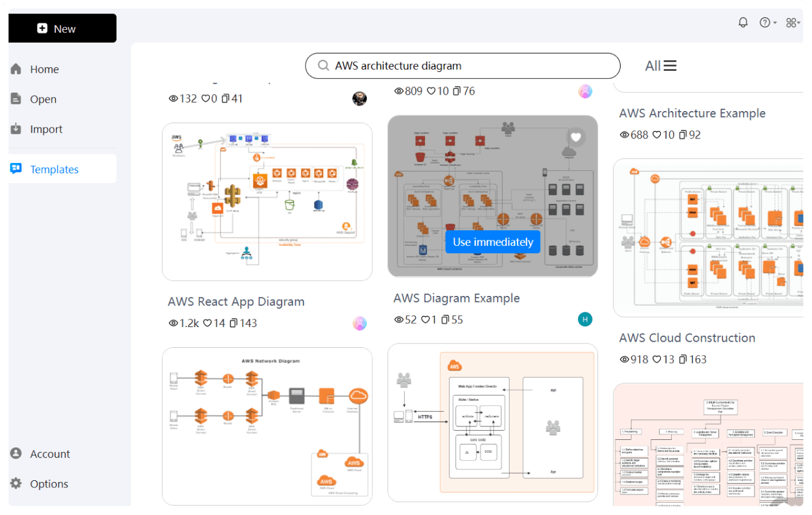Click the views eye icon showing 52

[x=399, y=319]
